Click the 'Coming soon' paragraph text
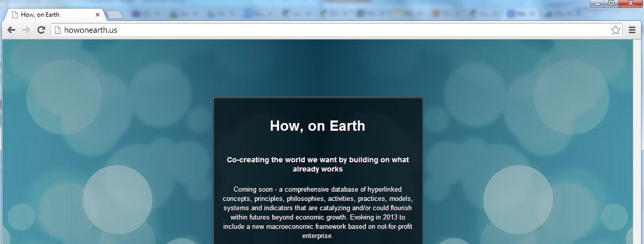 coord(318,212)
